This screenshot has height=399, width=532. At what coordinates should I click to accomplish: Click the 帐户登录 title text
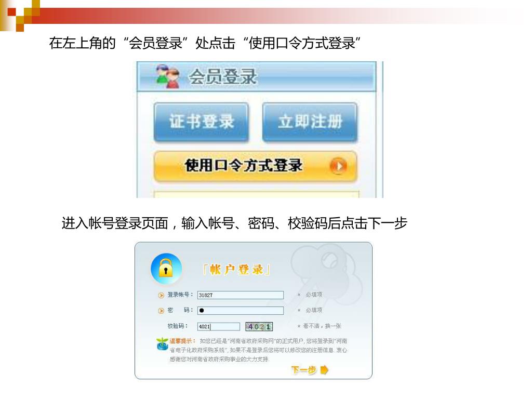point(236,270)
